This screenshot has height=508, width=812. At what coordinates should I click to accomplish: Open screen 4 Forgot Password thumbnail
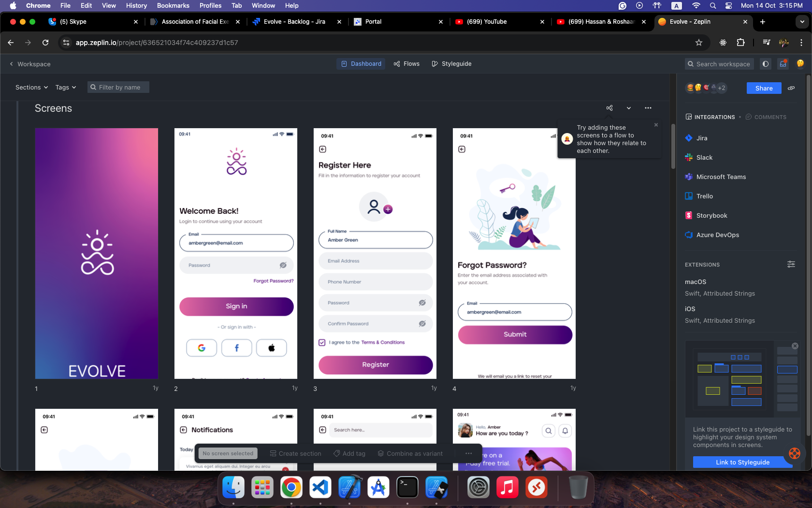(514, 254)
